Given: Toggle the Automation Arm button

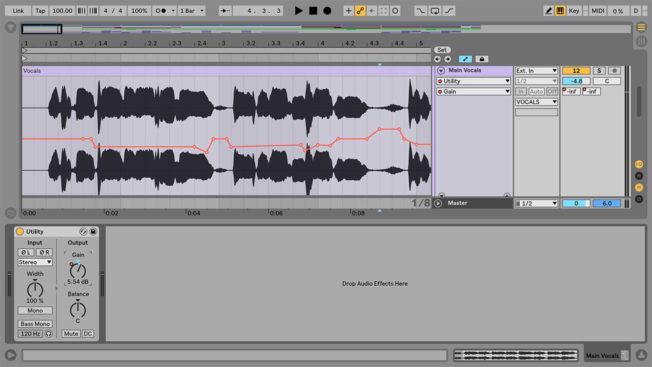Looking at the screenshot, I should 360,11.
